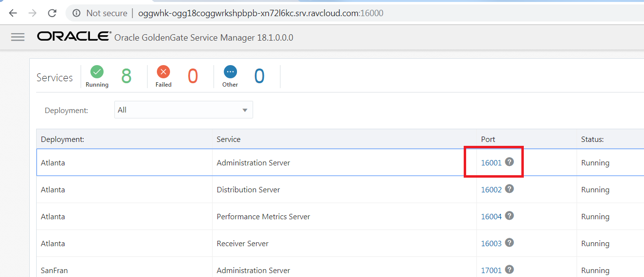Open port 16003 Receiver Server link
The image size is (644, 277).
point(491,243)
